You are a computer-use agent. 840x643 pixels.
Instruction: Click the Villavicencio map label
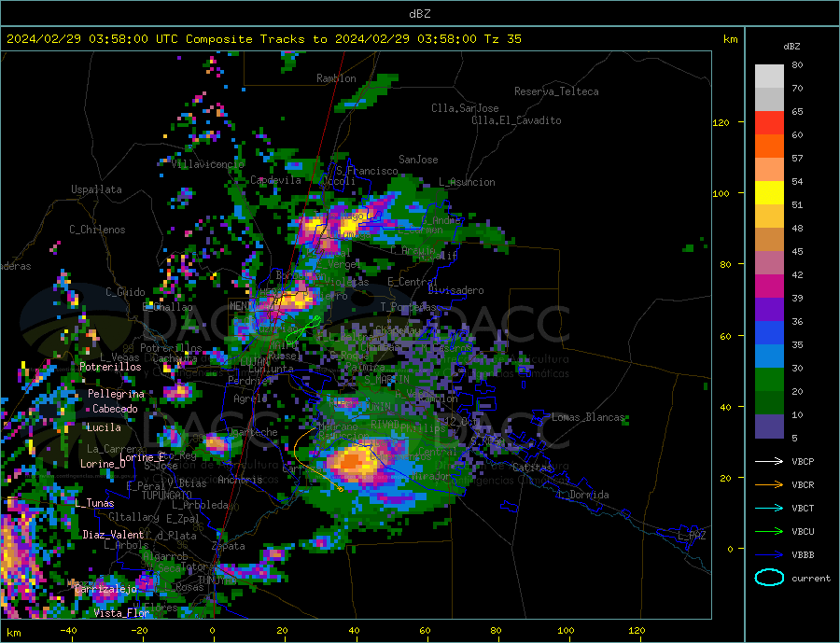click(x=207, y=164)
